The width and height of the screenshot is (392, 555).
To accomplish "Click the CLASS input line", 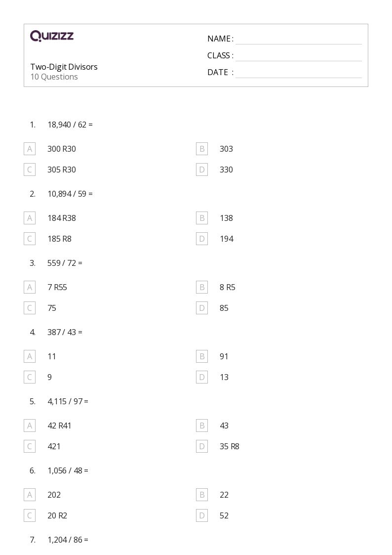I will (x=299, y=56).
